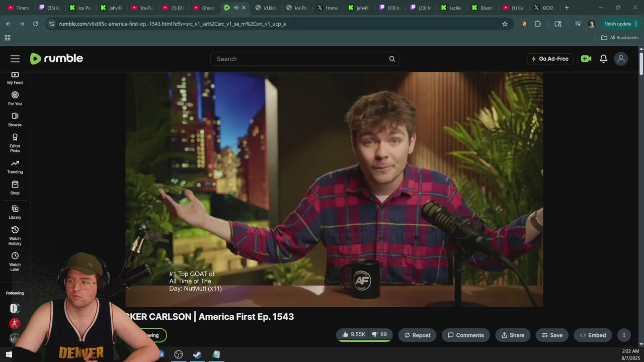The image size is (644, 362).
Task: Open Trending in sidebar
Action: pos(15,166)
